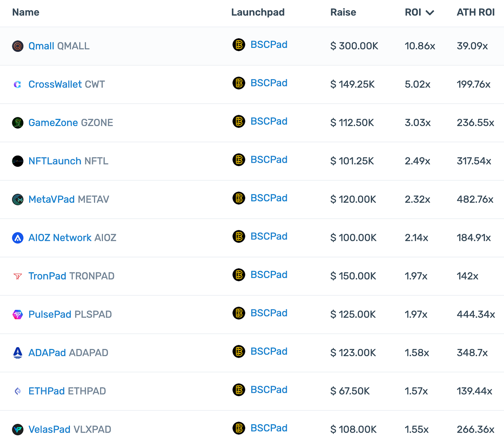Open the TronPad TRONPAD project link
This screenshot has width=504, height=448.
71,276
